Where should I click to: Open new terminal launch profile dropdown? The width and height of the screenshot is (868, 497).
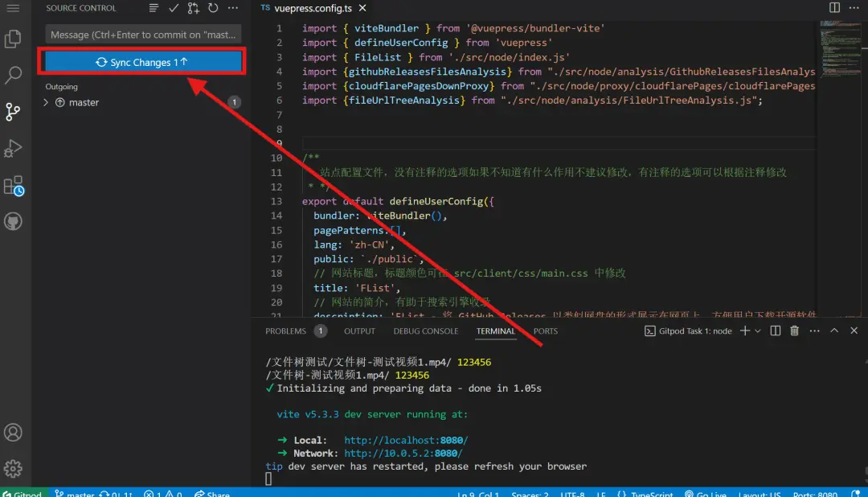tap(759, 331)
